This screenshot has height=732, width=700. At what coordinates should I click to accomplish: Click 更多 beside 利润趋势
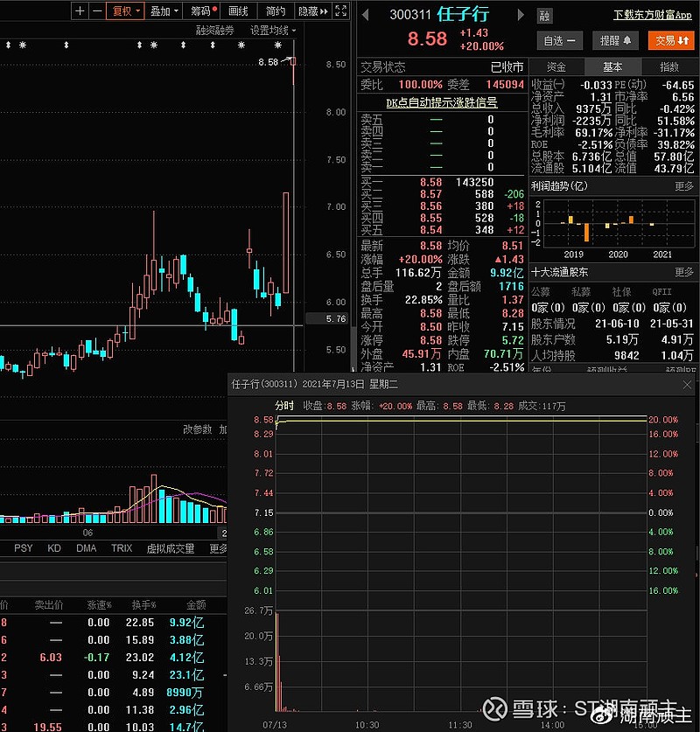(684, 186)
